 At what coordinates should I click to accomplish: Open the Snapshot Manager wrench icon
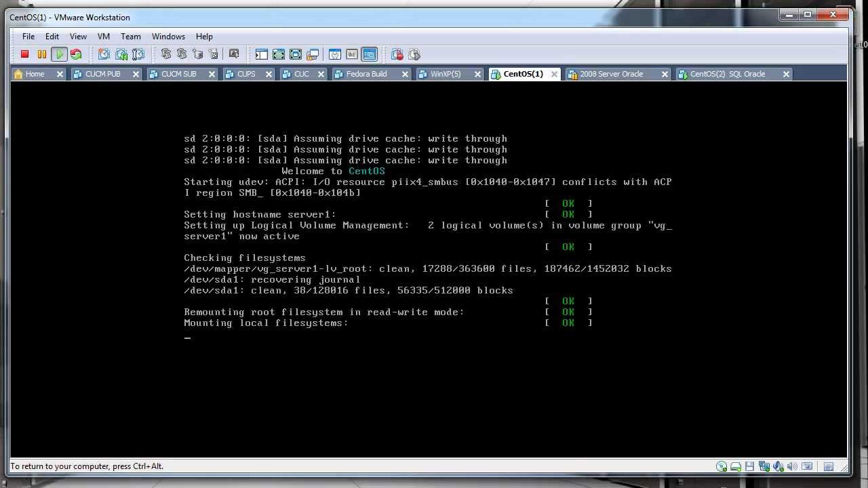click(138, 54)
